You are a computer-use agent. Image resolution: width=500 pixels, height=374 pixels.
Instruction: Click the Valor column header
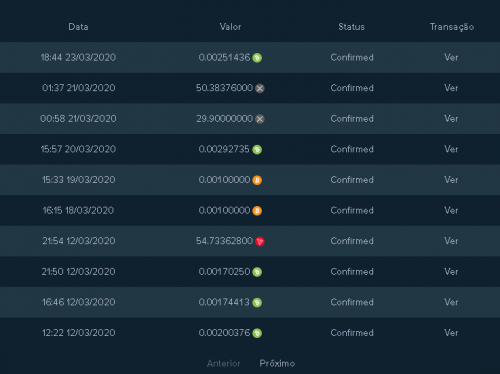click(230, 27)
